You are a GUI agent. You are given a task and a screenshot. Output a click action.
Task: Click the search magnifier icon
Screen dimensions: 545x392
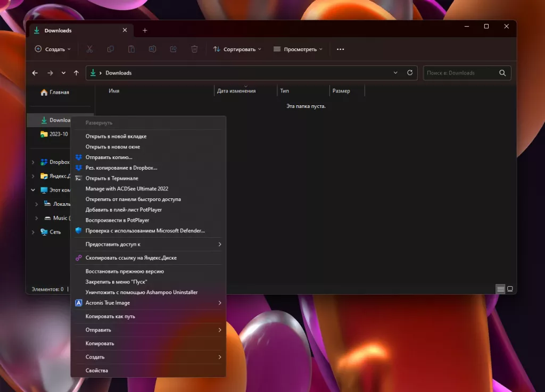click(502, 73)
